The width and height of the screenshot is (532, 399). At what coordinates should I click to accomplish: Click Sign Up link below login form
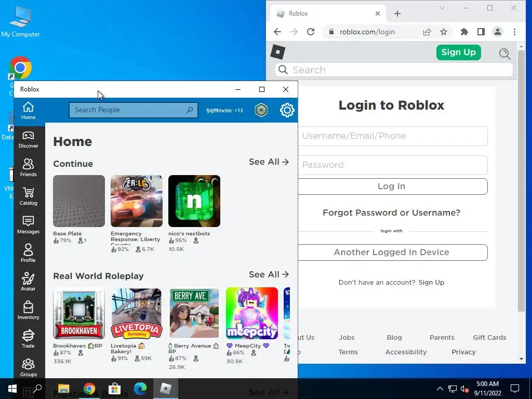[431, 282]
